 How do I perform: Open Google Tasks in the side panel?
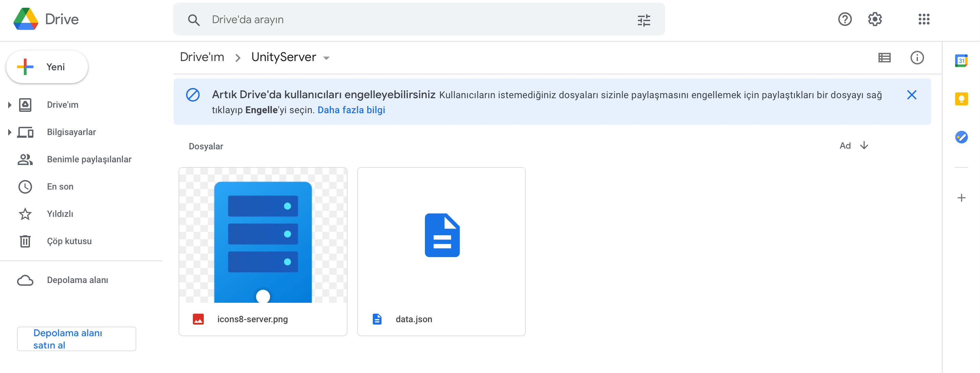pyautogui.click(x=961, y=137)
